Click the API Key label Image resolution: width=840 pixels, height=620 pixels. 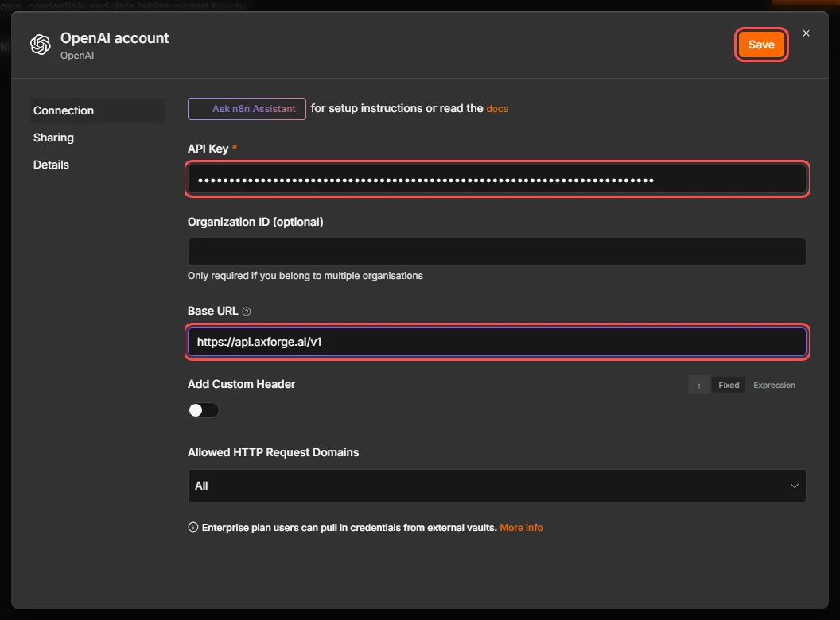(x=208, y=149)
